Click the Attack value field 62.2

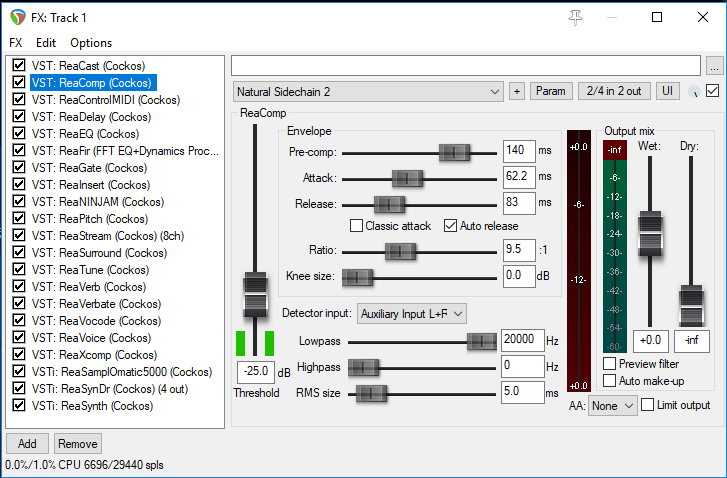pos(519,177)
